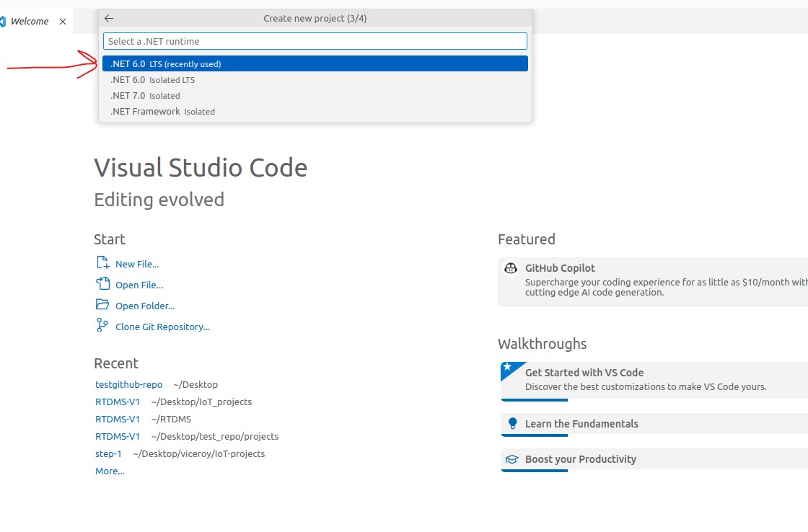
Task: Click the Featured heading
Action: 527,239
